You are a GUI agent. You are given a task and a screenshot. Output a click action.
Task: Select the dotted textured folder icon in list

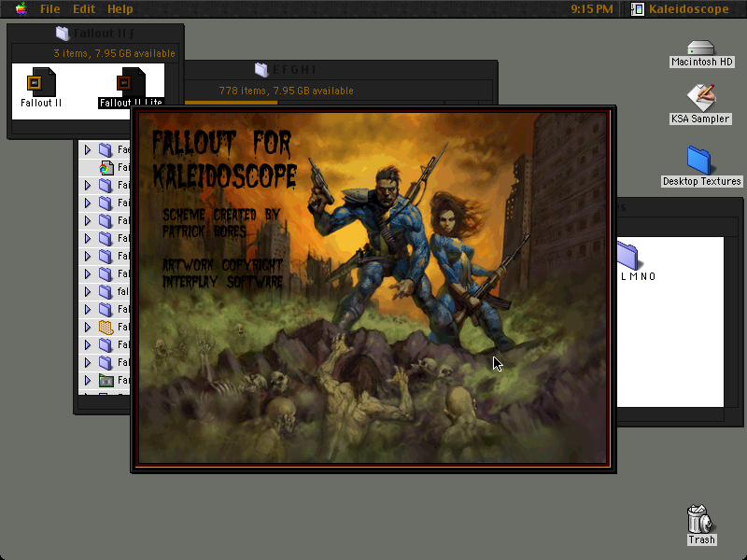[106, 328]
